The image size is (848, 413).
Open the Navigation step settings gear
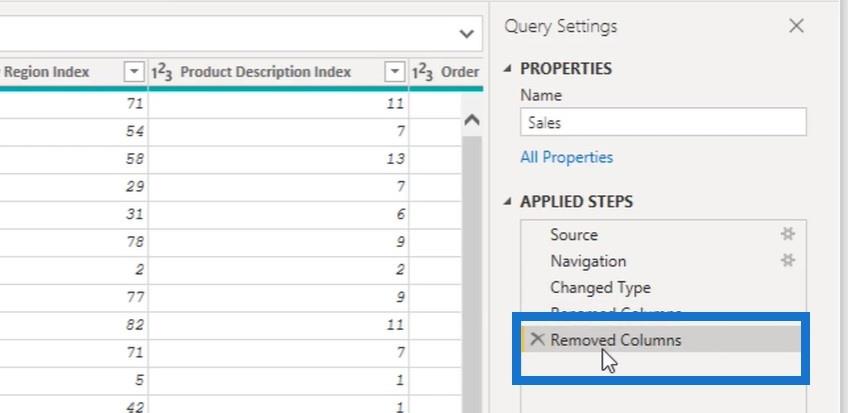pyautogui.click(x=788, y=261)
